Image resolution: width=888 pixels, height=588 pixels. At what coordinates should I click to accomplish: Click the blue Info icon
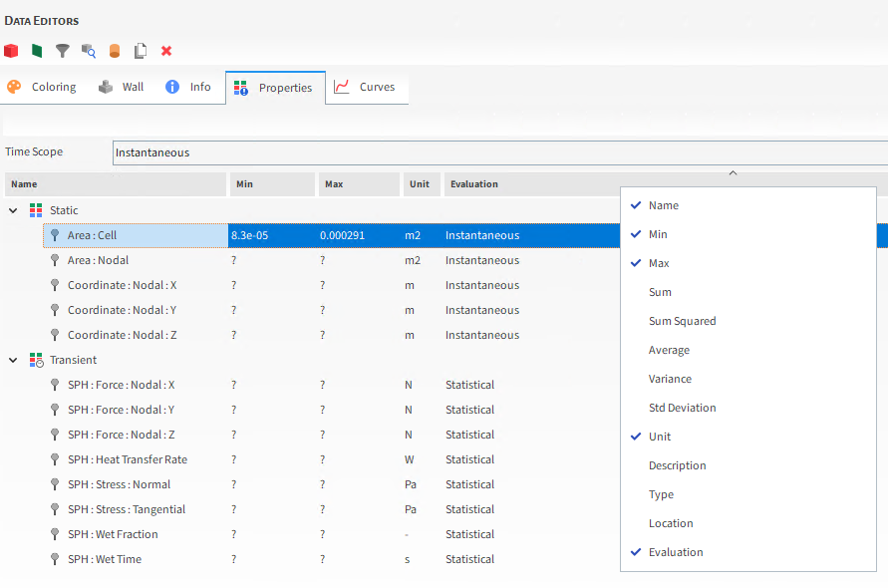(172, 87)
